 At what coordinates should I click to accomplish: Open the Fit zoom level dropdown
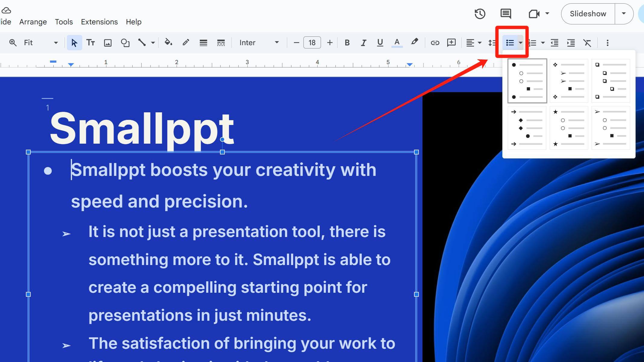tap(41, 43)
